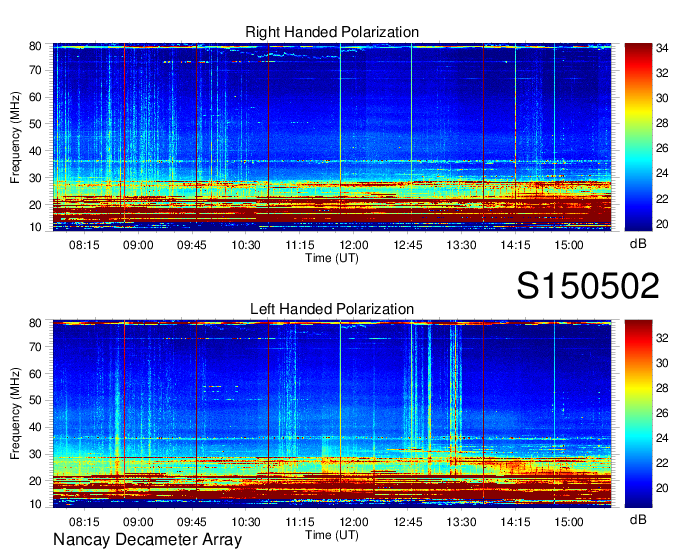Click the 14:15 tick label on top plot
The height and width of the screenshot is (552, 680).
(x=515, y=245)
